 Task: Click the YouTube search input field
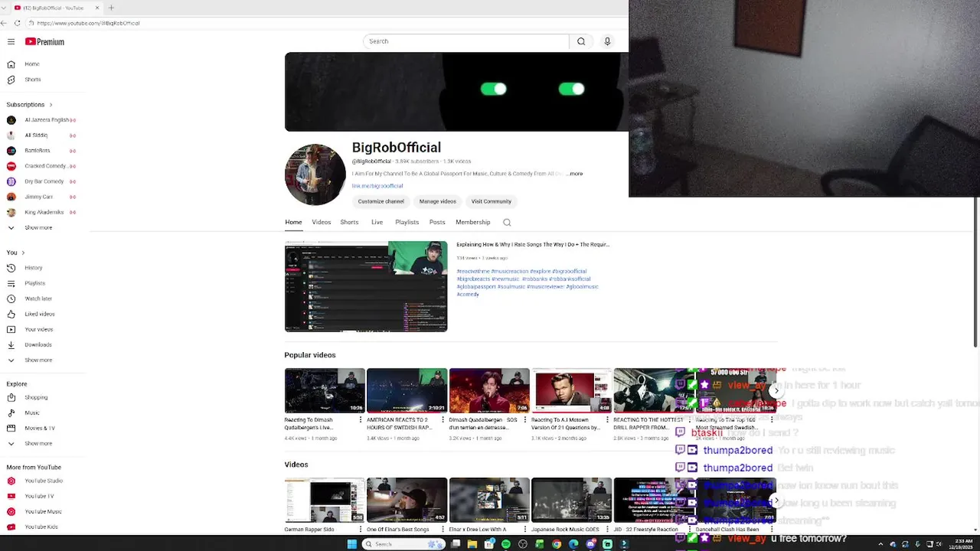(x=465, y=41)
